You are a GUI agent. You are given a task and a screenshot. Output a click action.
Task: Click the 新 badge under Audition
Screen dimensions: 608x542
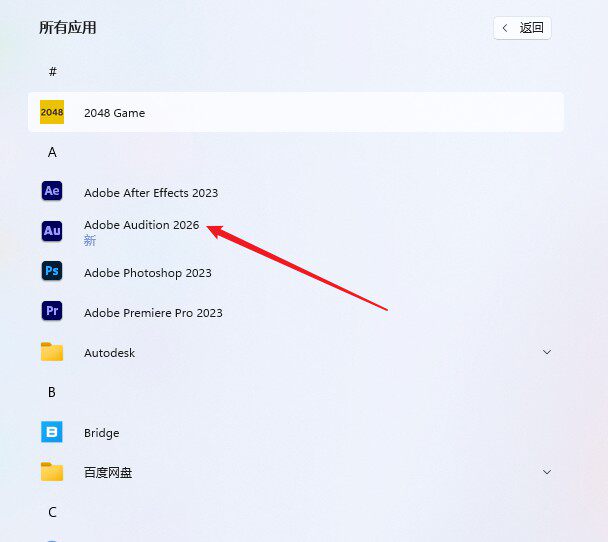[x=90, y=241]
